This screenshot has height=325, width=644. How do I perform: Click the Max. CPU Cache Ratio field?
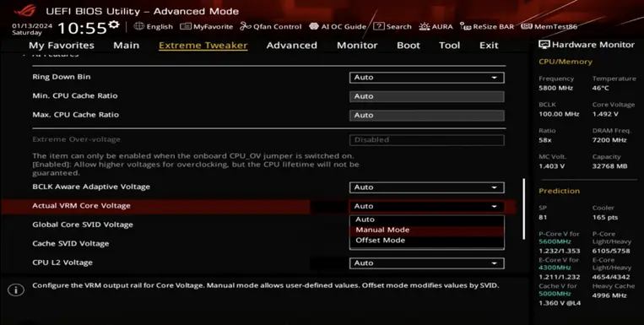(427, 115)
